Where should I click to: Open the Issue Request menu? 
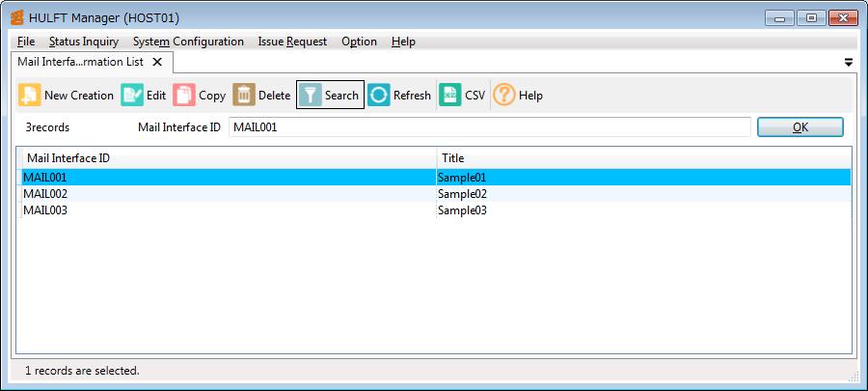tap(292, 42)
